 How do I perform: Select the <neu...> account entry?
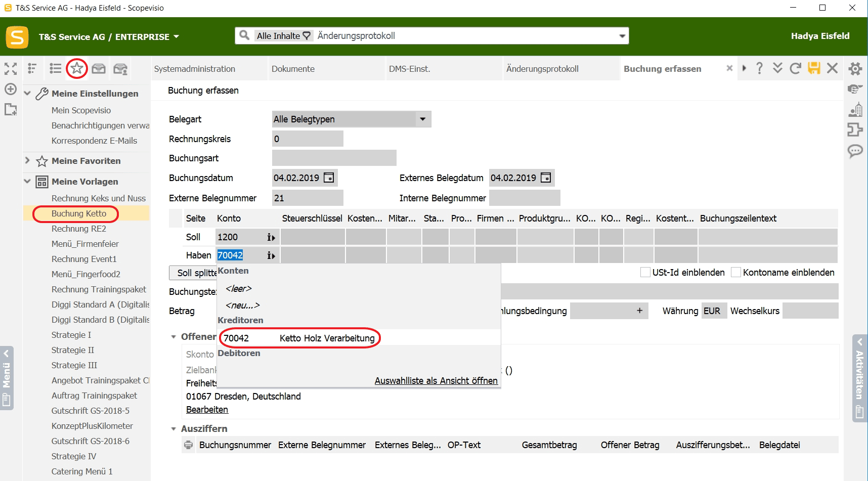tap(243, 305)
